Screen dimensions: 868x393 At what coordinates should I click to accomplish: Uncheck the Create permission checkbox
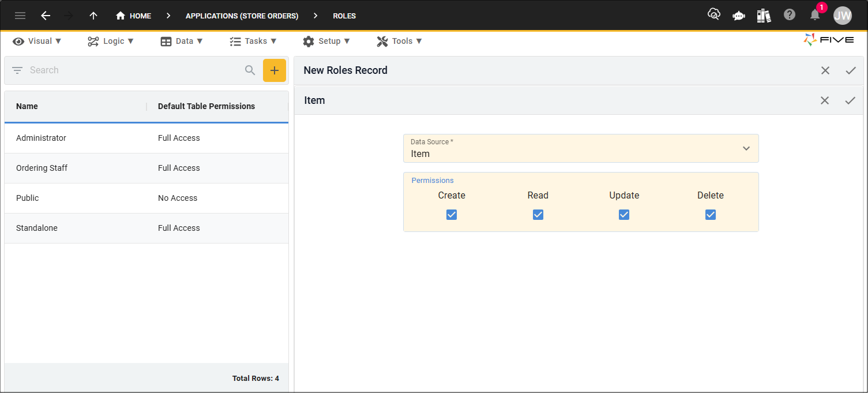click(451, 214)
